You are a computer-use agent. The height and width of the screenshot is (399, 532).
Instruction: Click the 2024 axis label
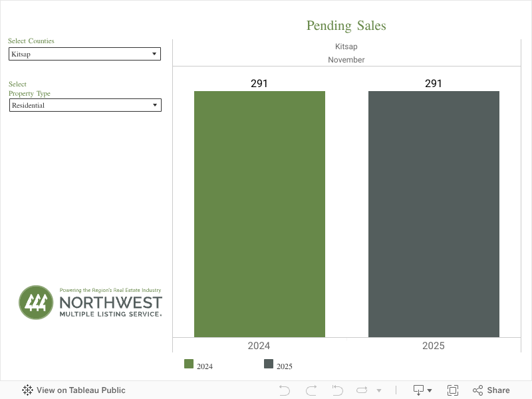point(259,346)
